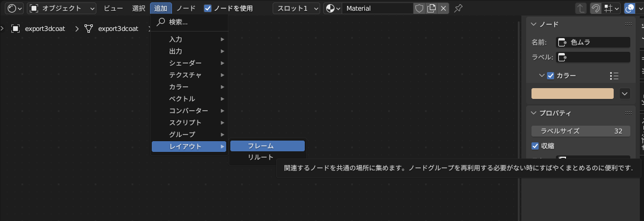Toggle the 収縮 checkbox
The image size is (644, 221).
click(535, 146)
